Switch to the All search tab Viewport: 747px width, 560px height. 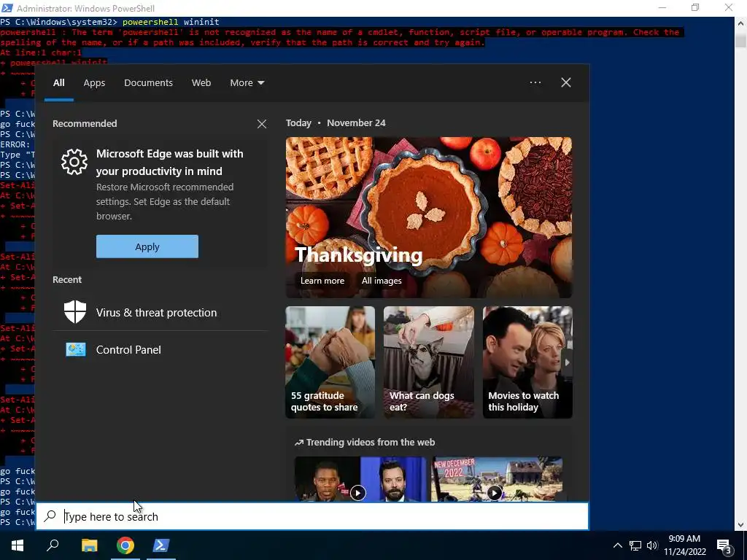point(58,83)
